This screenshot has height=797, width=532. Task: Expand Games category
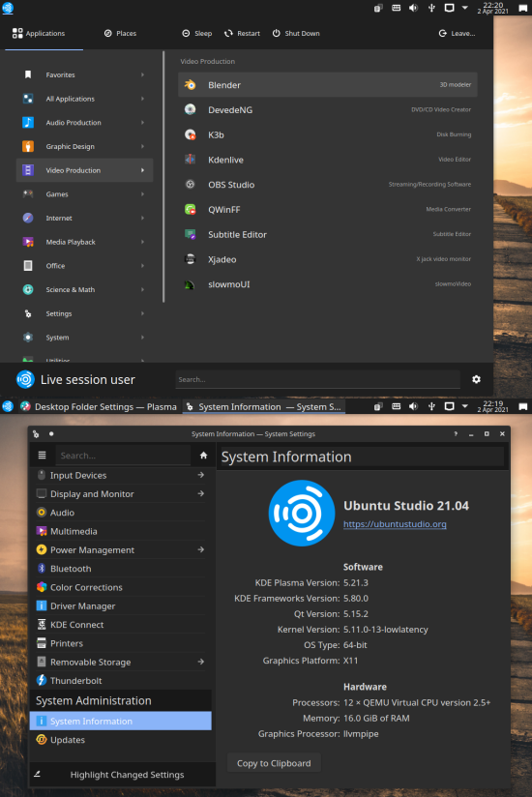(x=84, y=194)
